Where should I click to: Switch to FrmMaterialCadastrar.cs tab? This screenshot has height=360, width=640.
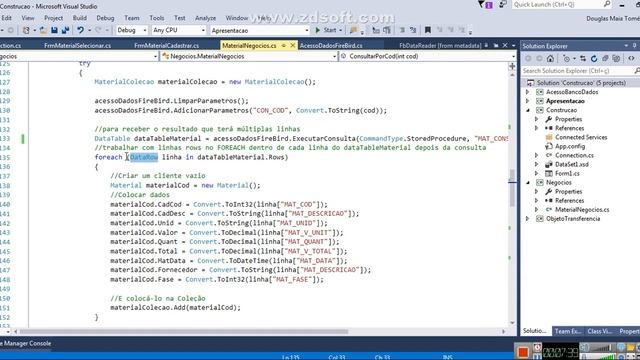point(167,46)
